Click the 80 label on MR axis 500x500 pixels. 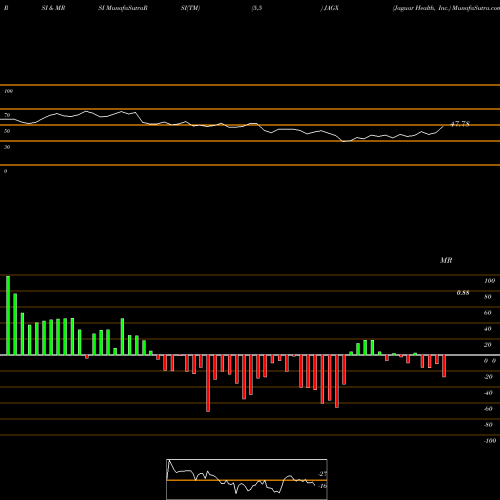488,297
